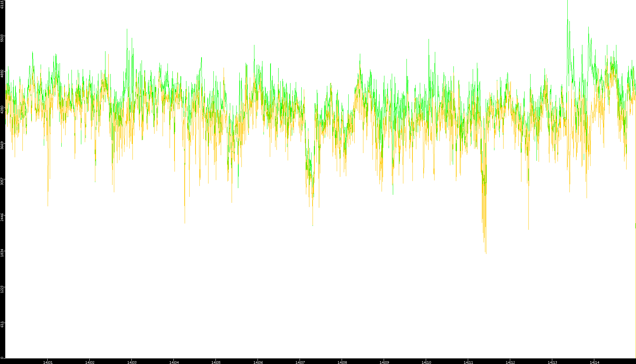This screenshot has height=364, width=636.
Task: Click the 14:03 time axis label
Action: tap(132, 362)
